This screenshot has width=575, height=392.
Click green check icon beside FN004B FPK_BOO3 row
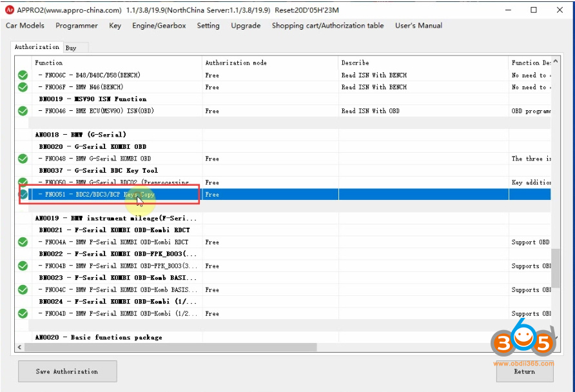(23, 266)
